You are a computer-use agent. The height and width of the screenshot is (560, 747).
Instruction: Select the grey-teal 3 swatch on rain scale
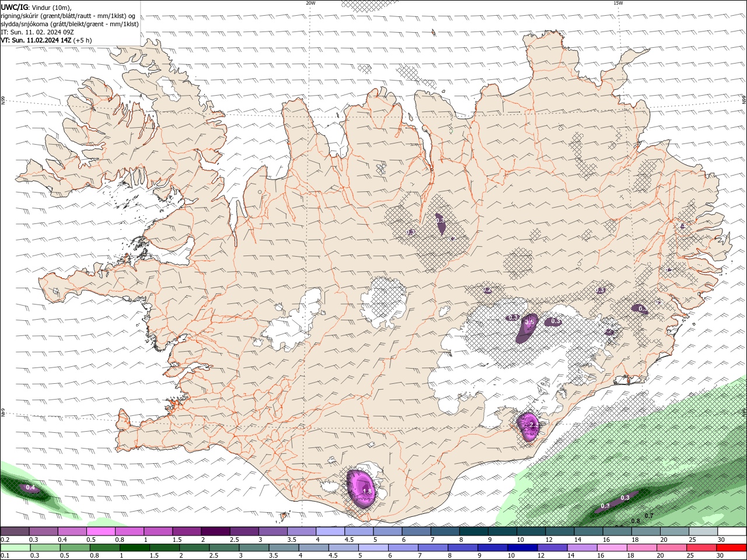coord(253,548)
